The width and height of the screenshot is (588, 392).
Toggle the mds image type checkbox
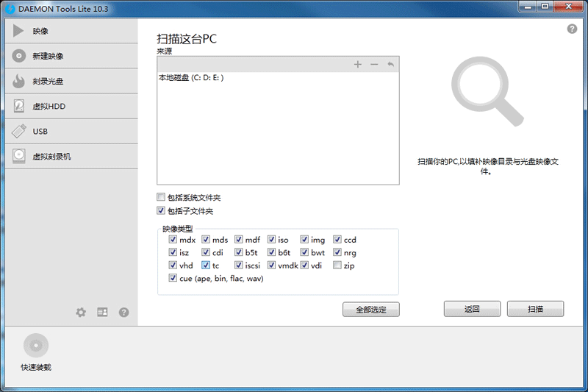tap(206, 239)
